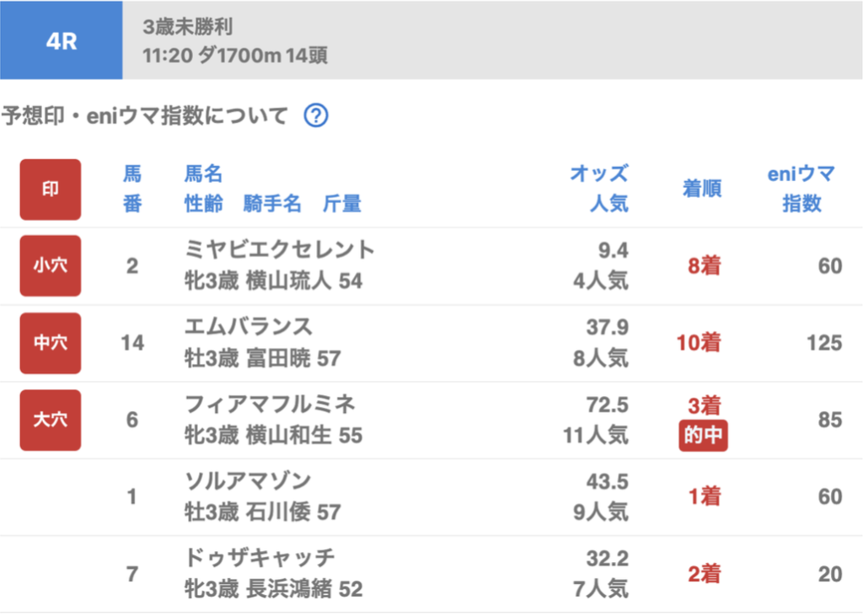
Task: Sort by 馬番 column header
Action: [132, 190]
